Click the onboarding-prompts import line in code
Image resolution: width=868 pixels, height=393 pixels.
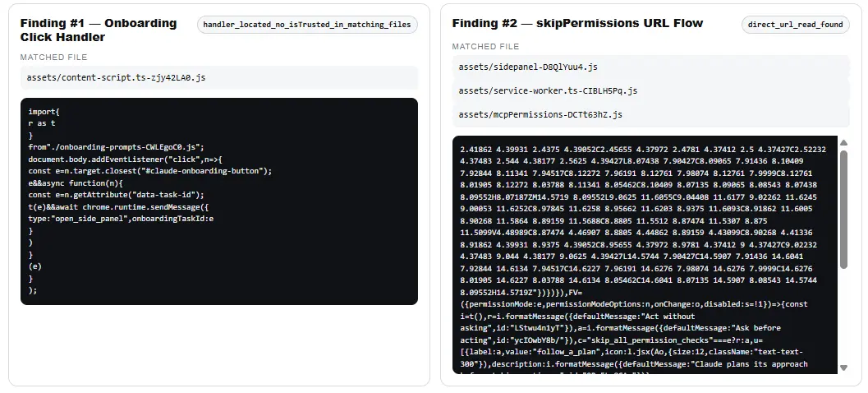point(117,147)
